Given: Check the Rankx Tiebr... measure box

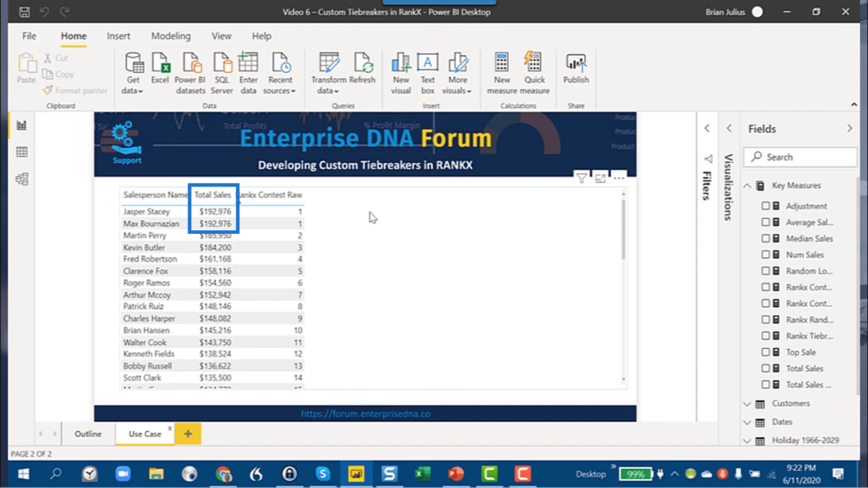Looking at the screenshot, I should tap(765, 336).
